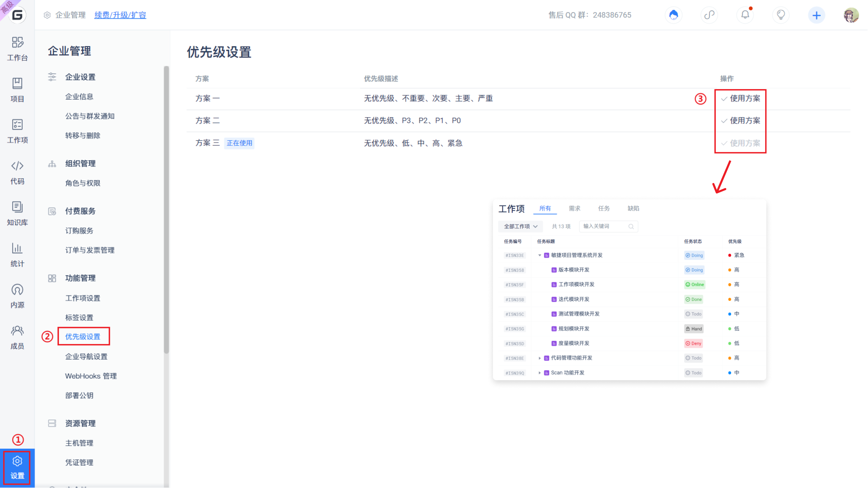Screen dimensions: 868x488
Task: Click the blue plus create icon
Action: tap(817, 15)
